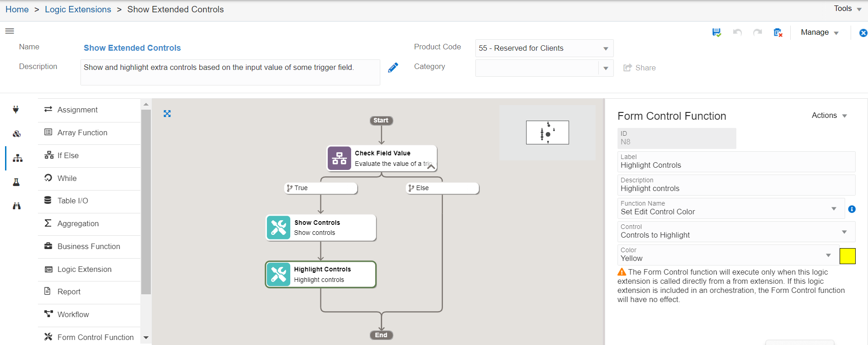The image size is (868, 345).
Task: Open the binoculars search icon in the sidebar
Action: tap(17, 206)
